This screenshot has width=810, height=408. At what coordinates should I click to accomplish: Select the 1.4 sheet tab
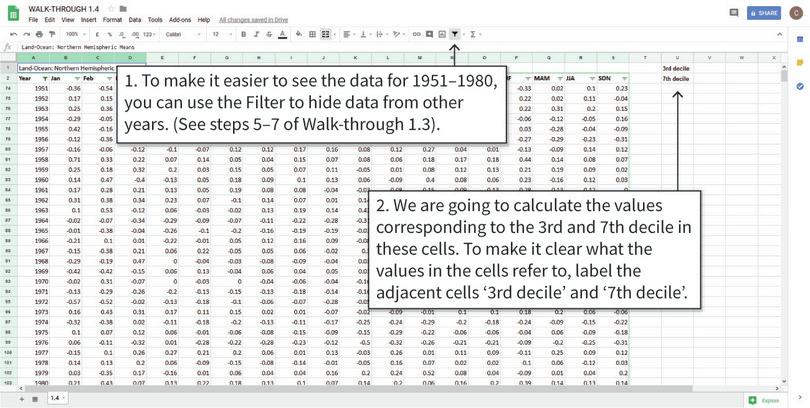57,399
